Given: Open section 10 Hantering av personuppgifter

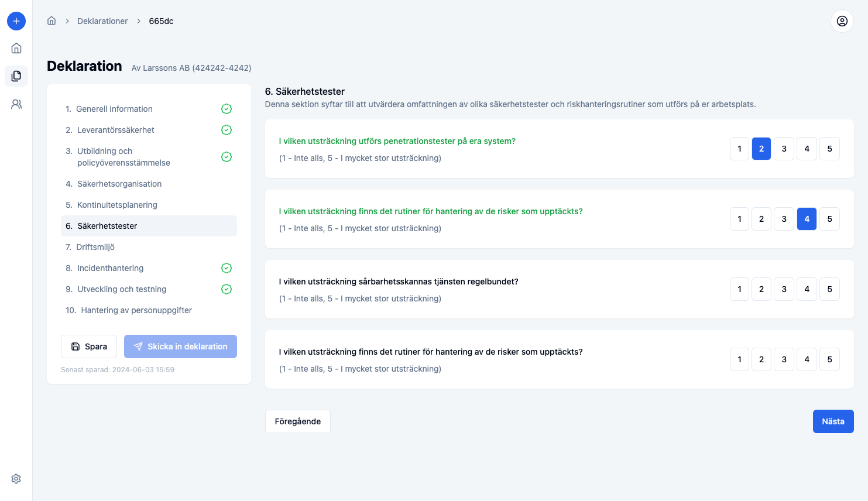Looking at the screenshot, I should pyautogui.click(x=136, y=310).
